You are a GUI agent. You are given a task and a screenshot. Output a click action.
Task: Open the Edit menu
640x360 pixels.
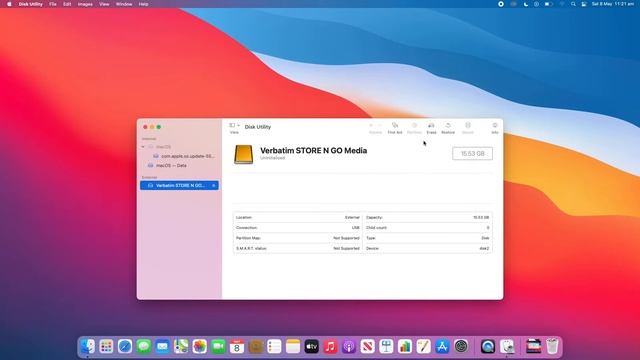[x=67, y=4]
